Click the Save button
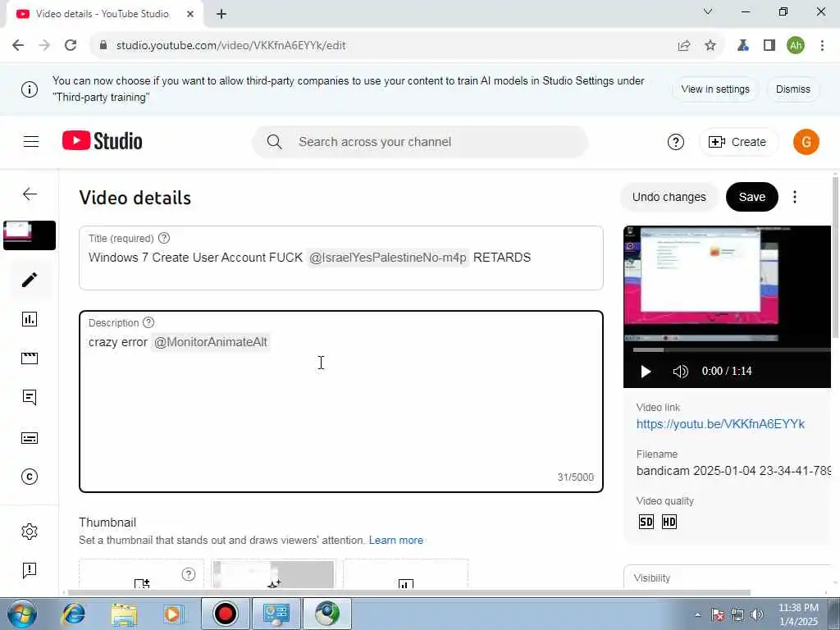The height and width of the screenshot is (630, 840). pyautogui.click(x=752, y=197)
